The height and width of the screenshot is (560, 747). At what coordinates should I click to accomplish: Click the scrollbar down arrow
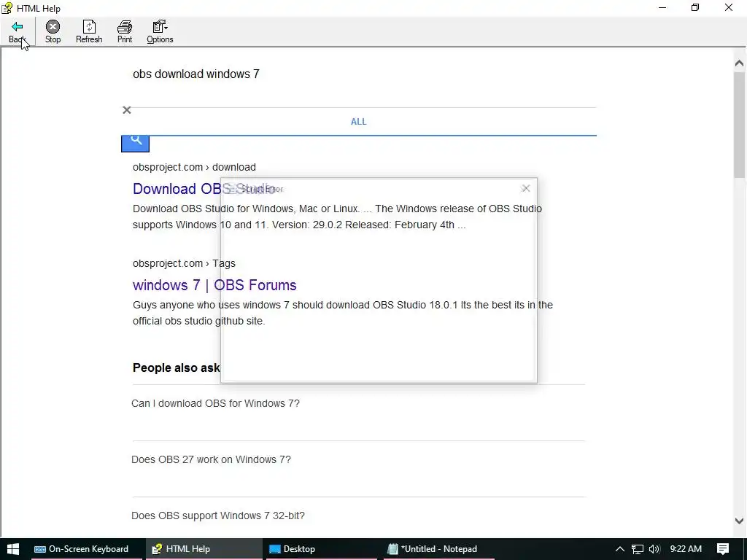(x=739, y=521)
